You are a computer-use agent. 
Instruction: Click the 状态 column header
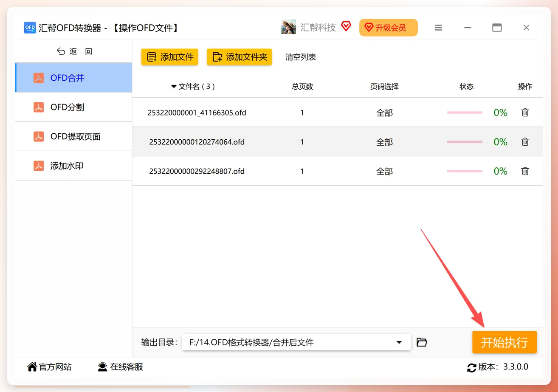point(467,87)
